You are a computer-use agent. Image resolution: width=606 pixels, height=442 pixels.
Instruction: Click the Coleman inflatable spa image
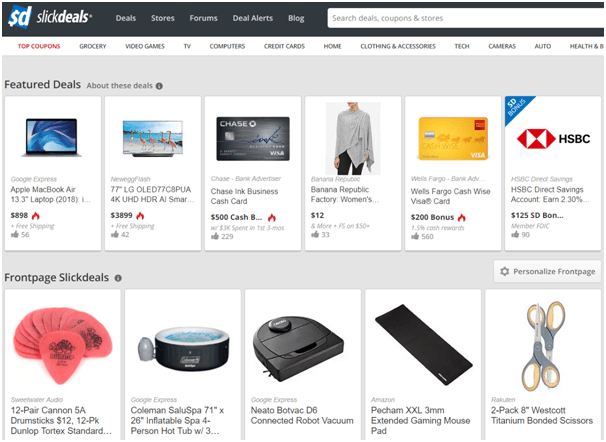click(183, 348)
